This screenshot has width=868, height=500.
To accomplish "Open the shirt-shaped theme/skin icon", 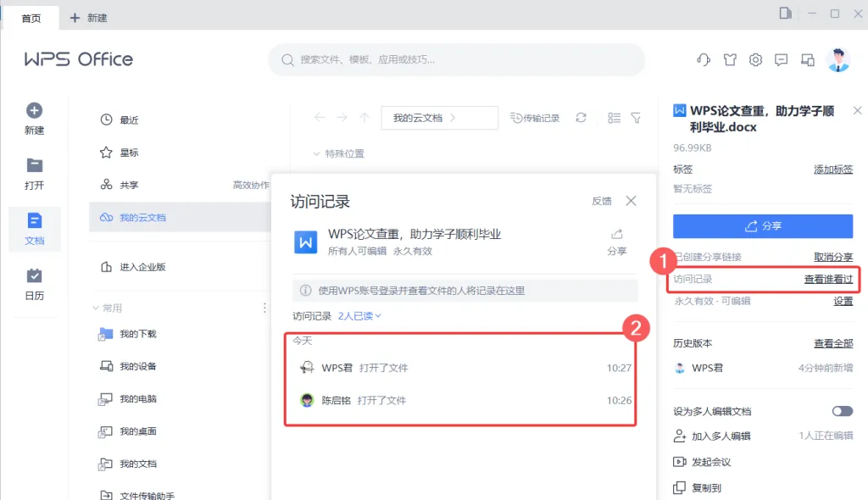I will pyautogui.click(x=730, y=59).
